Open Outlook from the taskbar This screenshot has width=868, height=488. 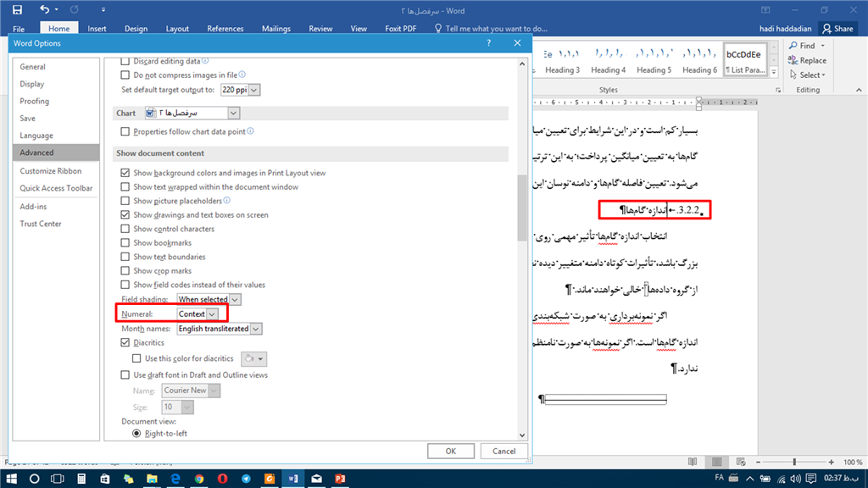pos(315,478)
